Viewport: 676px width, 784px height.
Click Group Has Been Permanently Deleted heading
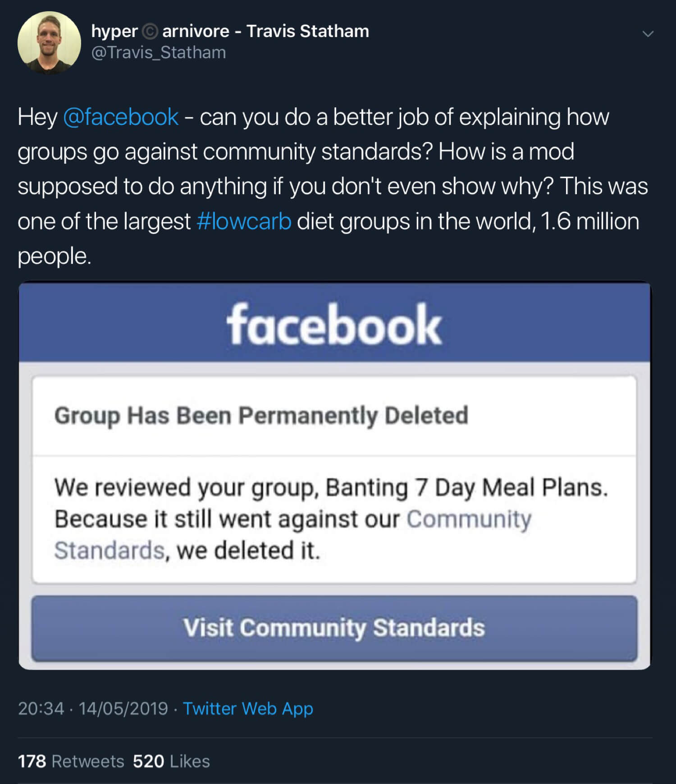click(261, 416)
